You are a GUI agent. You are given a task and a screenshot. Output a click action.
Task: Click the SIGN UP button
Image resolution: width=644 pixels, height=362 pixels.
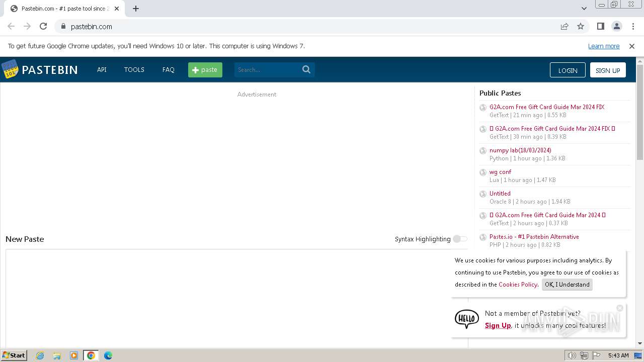608,70
